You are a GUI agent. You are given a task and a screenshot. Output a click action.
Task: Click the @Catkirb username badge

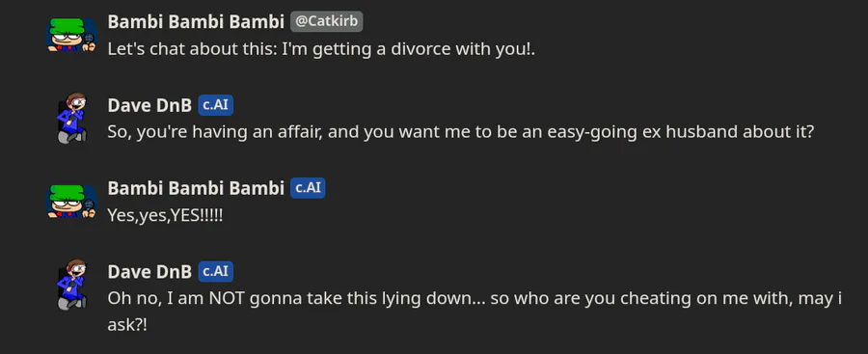pos(327,21)
